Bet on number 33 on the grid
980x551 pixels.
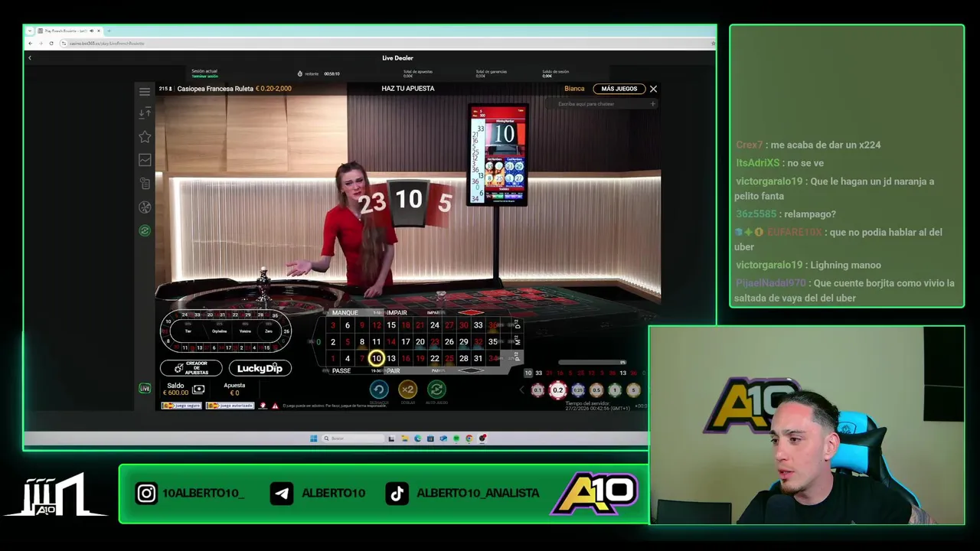coord(478,325)
